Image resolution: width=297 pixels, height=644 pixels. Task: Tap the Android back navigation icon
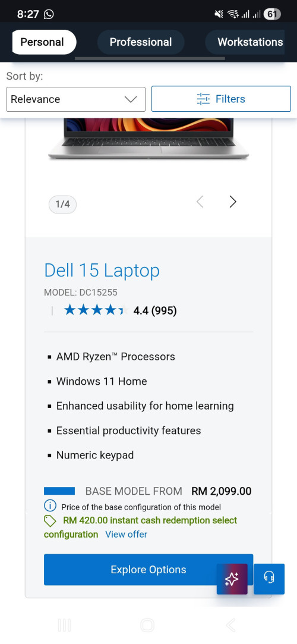231,625
